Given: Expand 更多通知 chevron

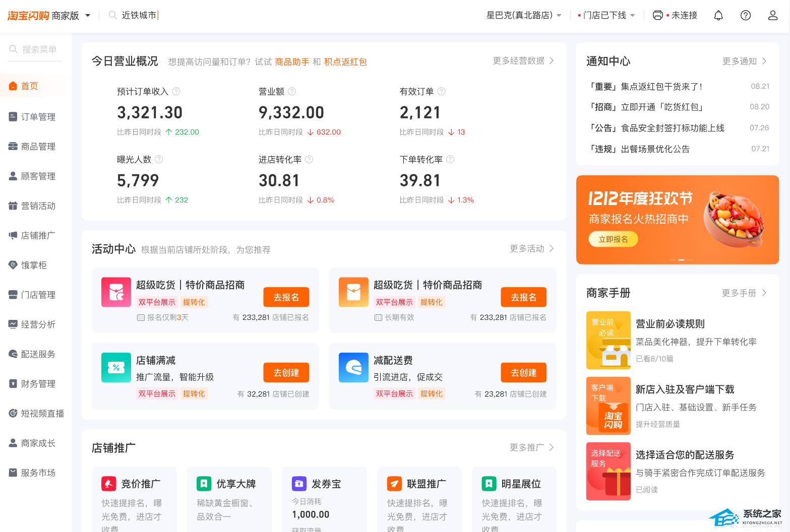Looking at the screenshot, I should click(764, 61).
